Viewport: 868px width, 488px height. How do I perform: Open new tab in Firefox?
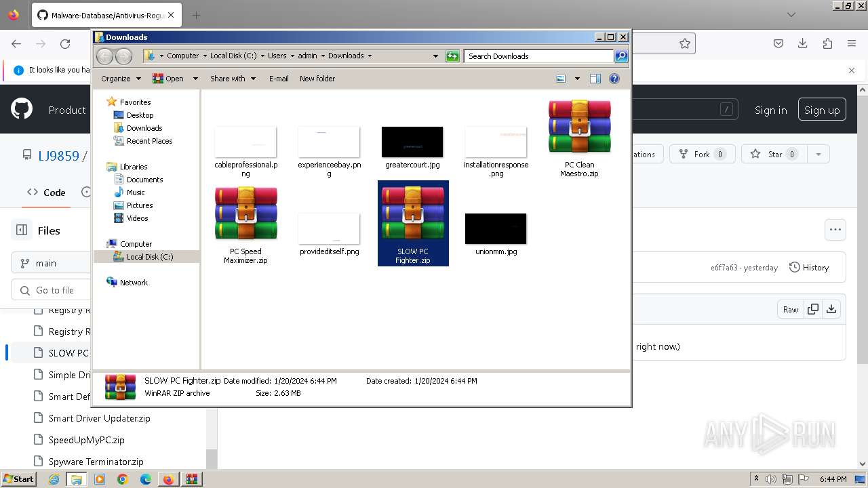pyautogui.click(x=196, y=15)
